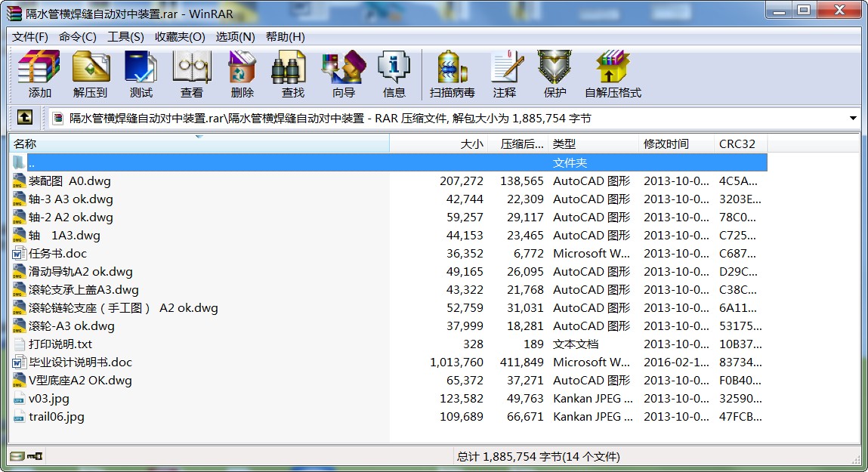Click modified date 2016-02-1...
The image size is (868, 472).
(676, 362)
